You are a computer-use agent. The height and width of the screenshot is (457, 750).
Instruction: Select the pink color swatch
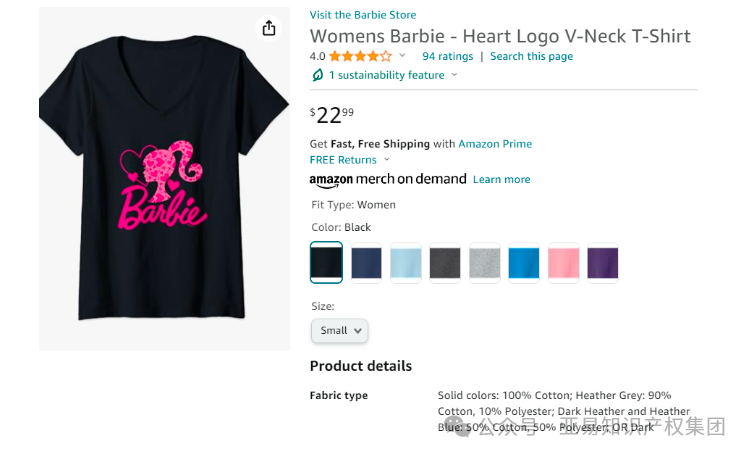tap(564, 263)
